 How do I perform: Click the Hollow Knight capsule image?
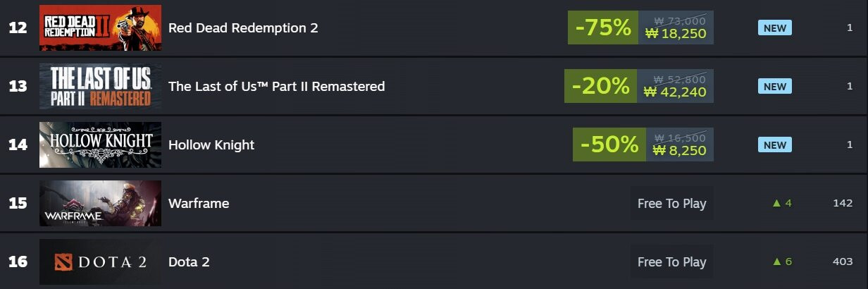100,144
